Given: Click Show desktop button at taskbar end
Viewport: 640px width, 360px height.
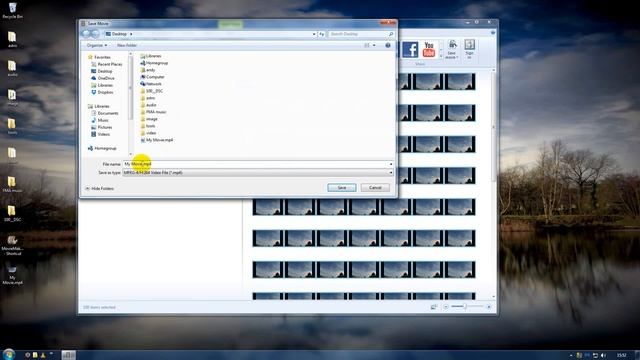Looking at the screenshot, I should [637, 355].
